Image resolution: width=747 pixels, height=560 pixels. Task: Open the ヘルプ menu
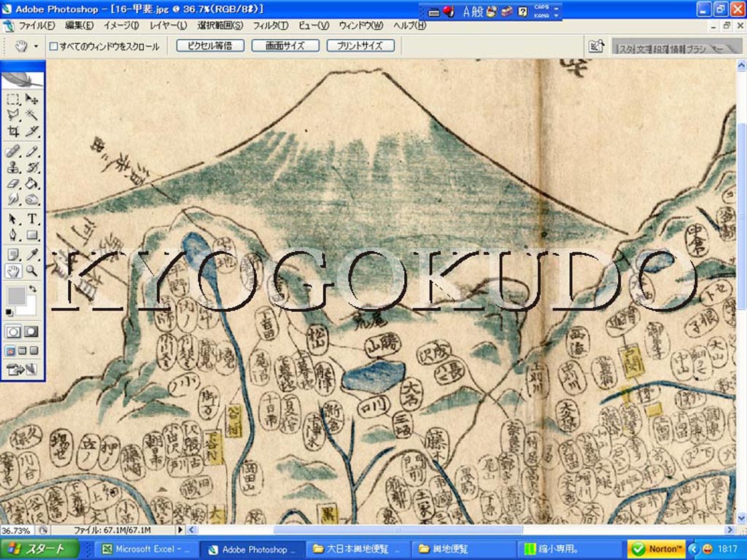tap(409, 26)
